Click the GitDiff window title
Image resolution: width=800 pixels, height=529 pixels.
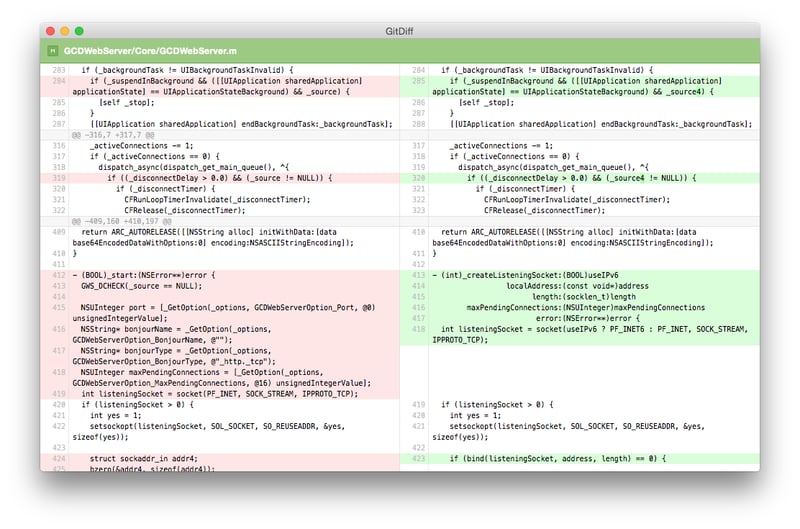click(x=400, y=32)
